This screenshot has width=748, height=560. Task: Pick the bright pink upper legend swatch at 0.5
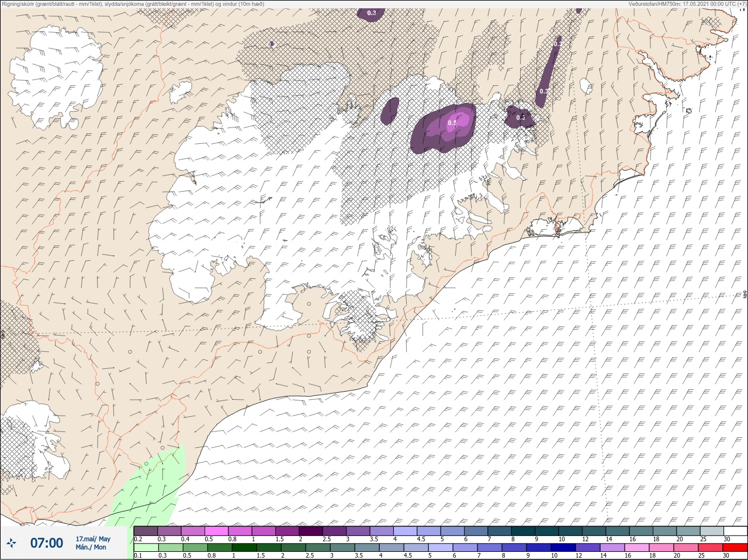216,531
